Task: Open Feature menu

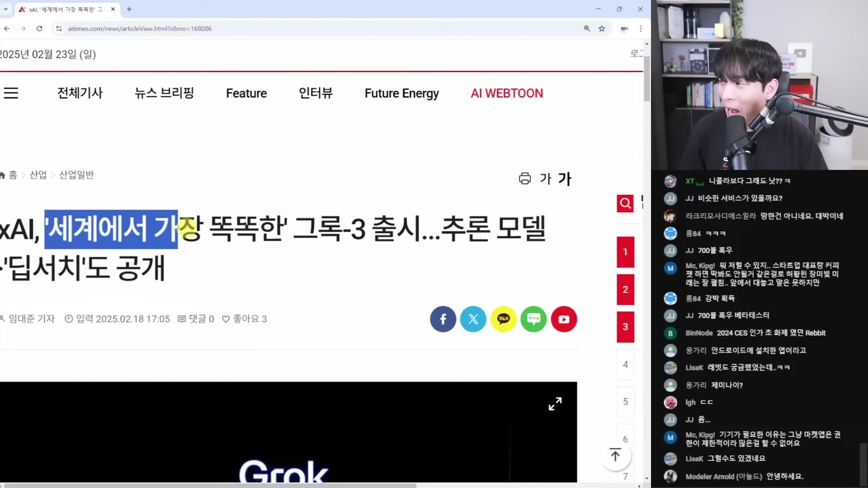Action: pyautogui.click(x=246, y=94)
